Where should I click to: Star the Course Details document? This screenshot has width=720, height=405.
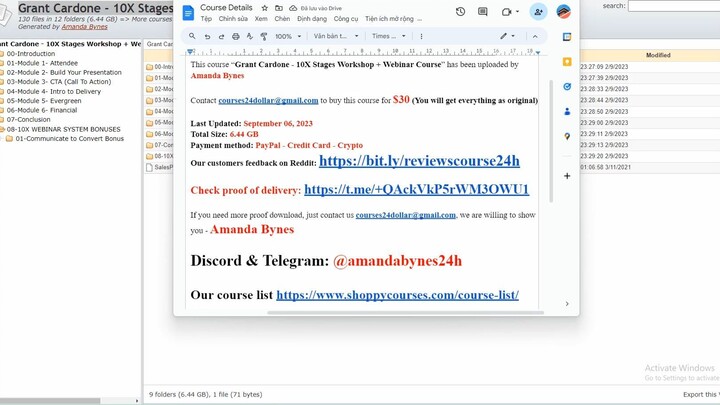click(x=262, y=8)
